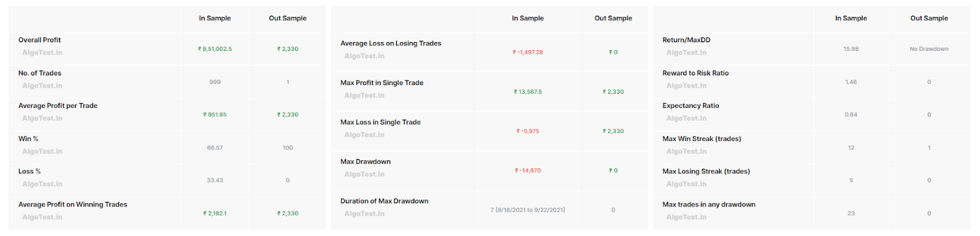The image size is (980, 236).
Task: Click the Max Profit in Single Trade label
Action: coord(382,83)
